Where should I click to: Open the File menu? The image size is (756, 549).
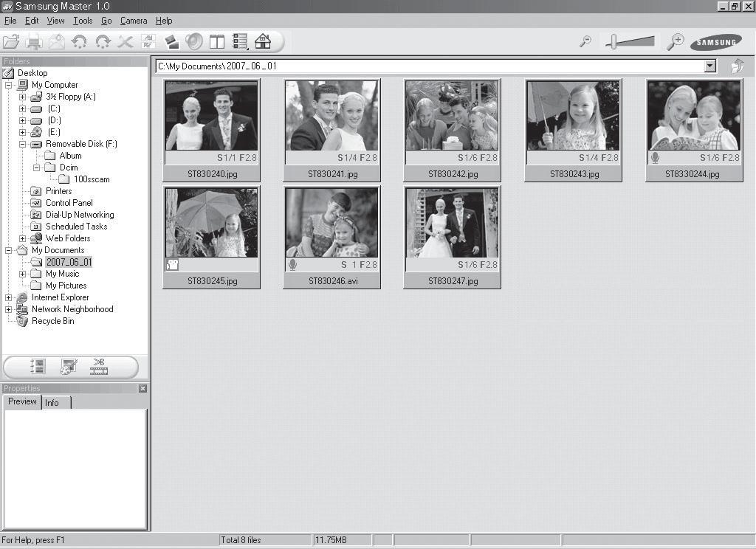tap(10, 21)
